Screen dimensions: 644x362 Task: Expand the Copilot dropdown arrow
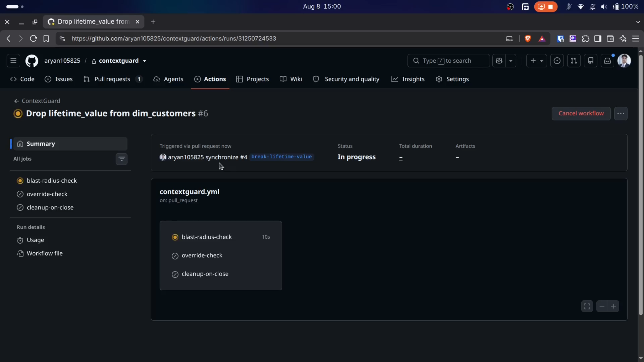click(x=511, y=61)
